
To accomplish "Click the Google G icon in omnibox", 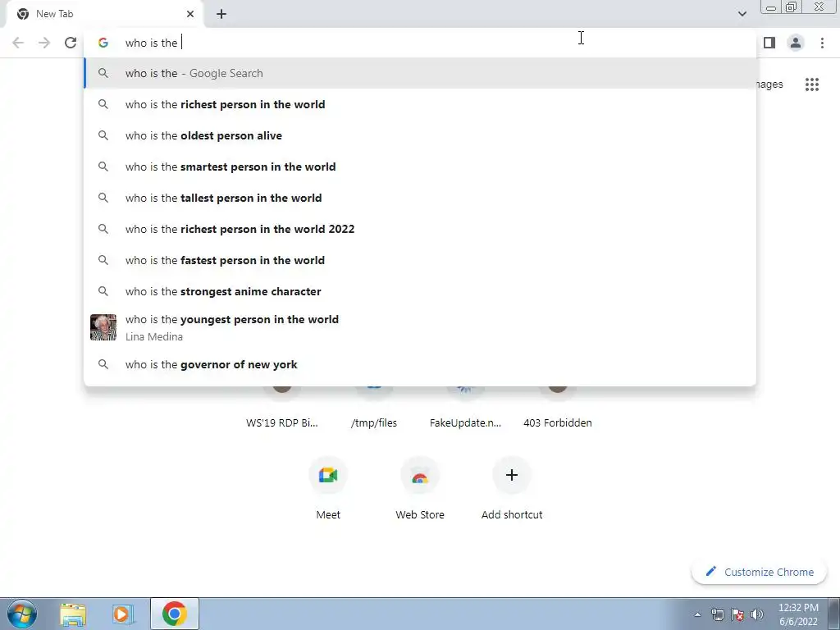I will (103, 43).
